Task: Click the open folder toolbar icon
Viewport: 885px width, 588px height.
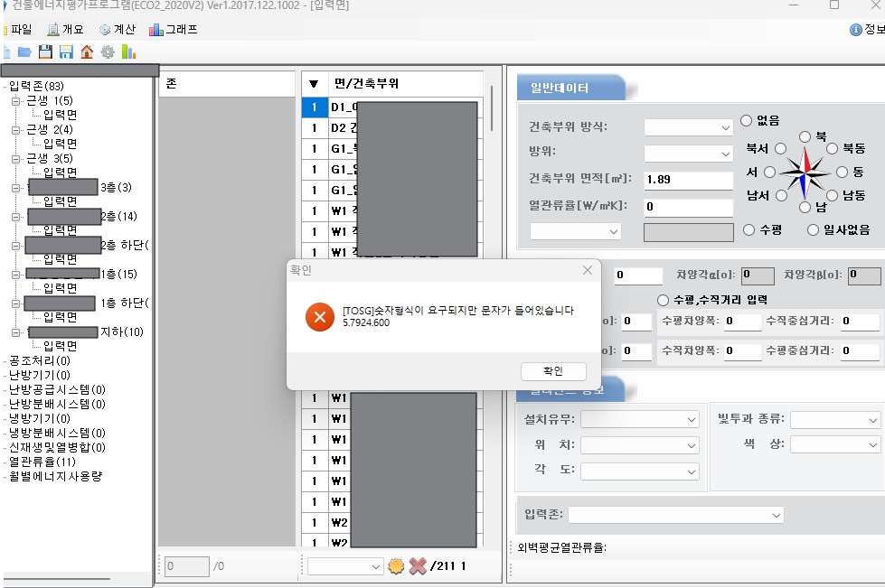Action: click(24, 51)
